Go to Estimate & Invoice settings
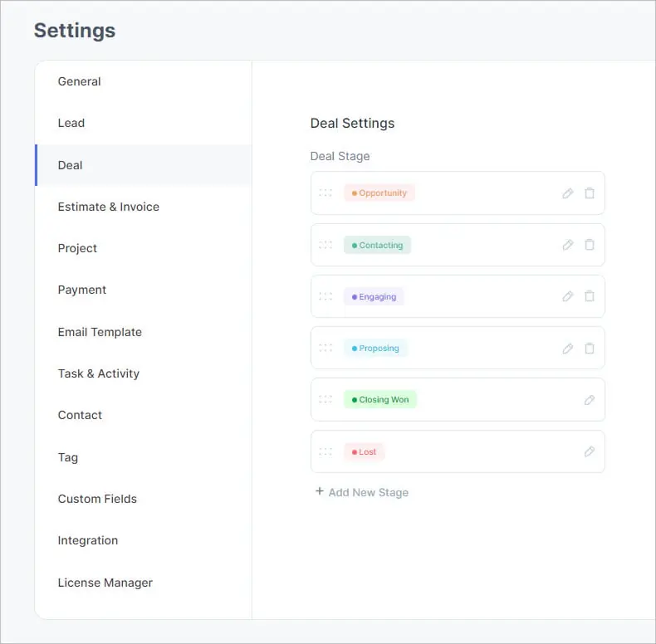 pos(143,207)
